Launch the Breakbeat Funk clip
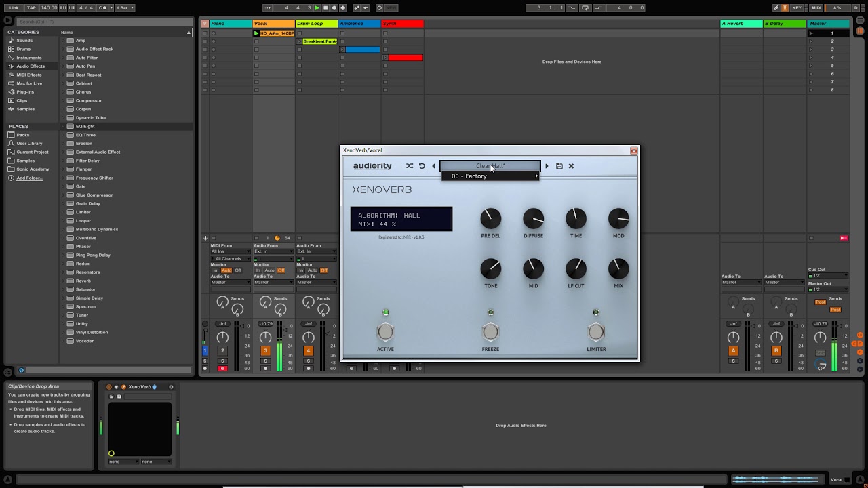The width and height of the screenshot is (868, 488). click(299, 41)
